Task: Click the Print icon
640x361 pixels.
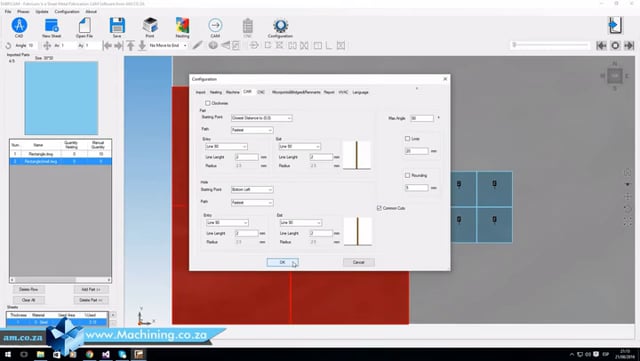Action: pyautogui.click(x=150, y=25)
